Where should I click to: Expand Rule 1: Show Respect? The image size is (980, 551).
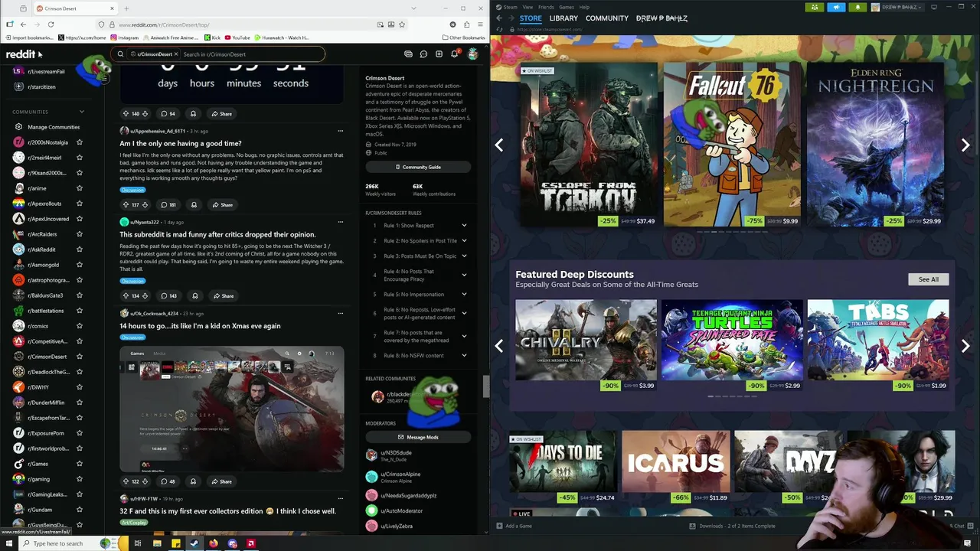point(464,226)
